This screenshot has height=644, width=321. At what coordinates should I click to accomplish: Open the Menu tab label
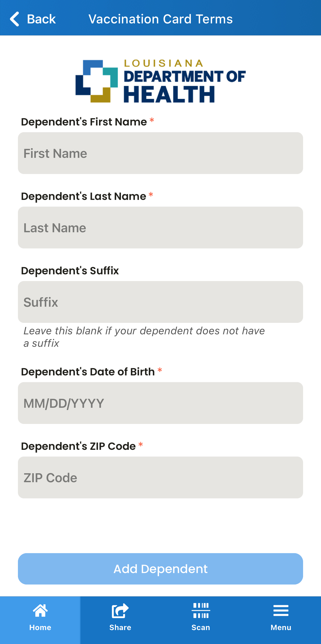point(281,627)
